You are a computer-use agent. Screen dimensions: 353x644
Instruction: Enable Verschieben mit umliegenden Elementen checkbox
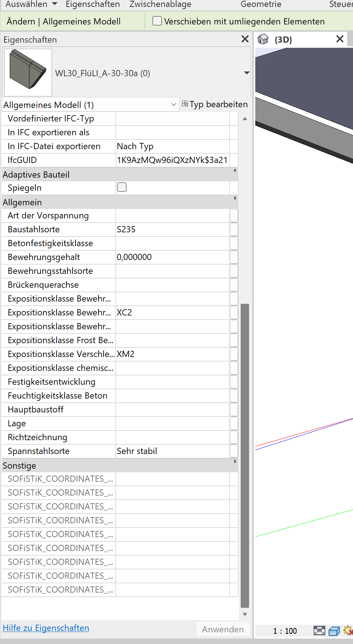pyautogui.click(x=157, y=21)
